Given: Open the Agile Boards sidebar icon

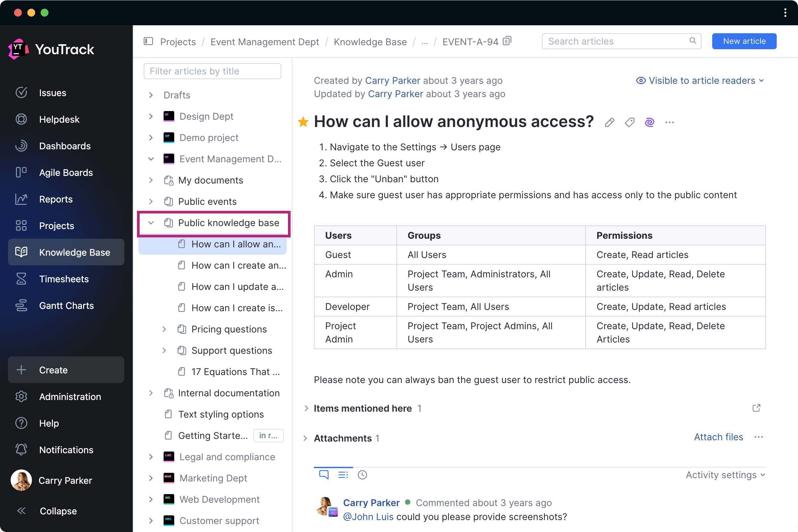Looking at the screenshot, I should tap(21, 172).
